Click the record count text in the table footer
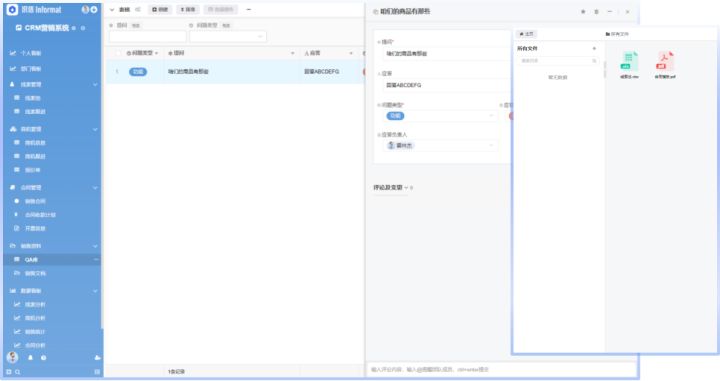The height and width of the screenshot is (381, 720). click(176, 371)
